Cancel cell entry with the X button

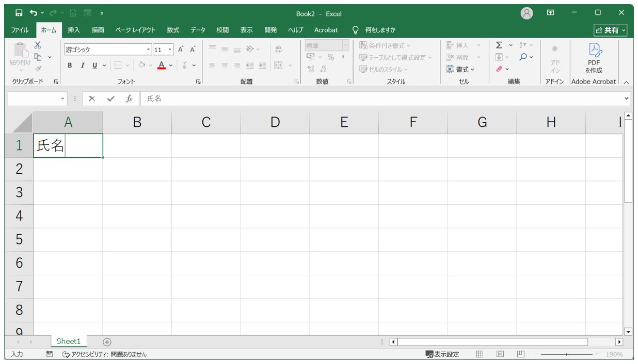92,98
